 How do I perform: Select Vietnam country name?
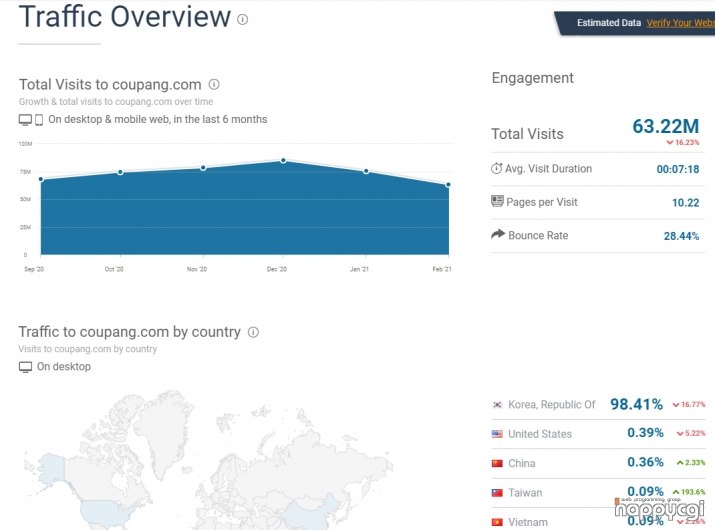[528, 522]
